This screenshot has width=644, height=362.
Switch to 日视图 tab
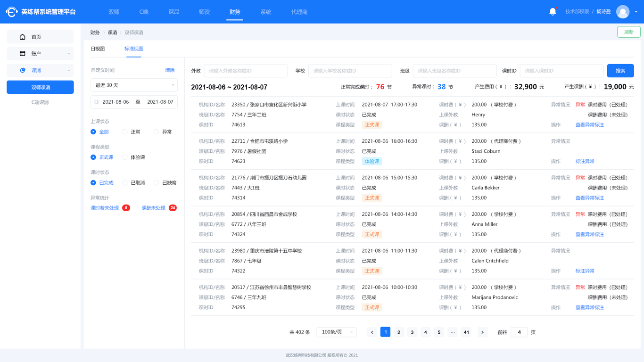click(98, 49)
